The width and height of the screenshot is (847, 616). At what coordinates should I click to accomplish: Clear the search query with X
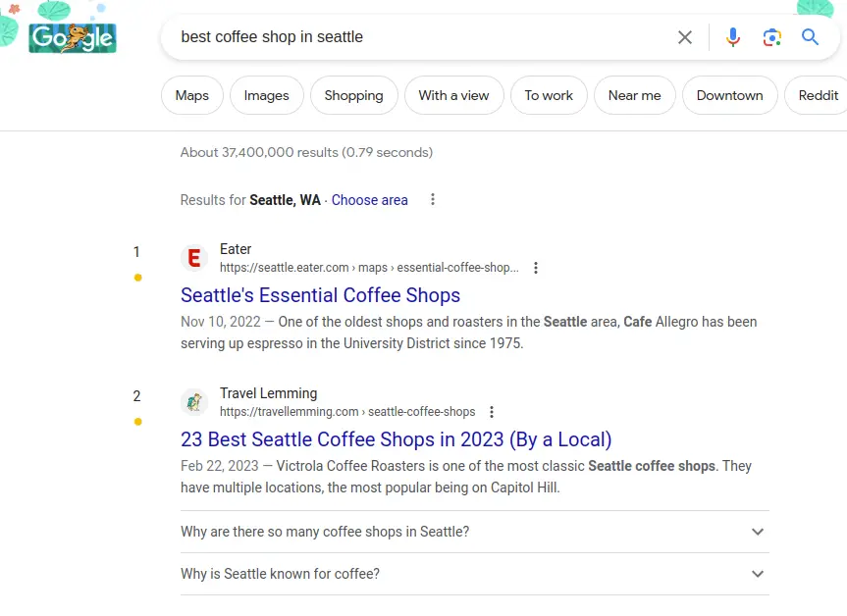click(x=685, y=37)
